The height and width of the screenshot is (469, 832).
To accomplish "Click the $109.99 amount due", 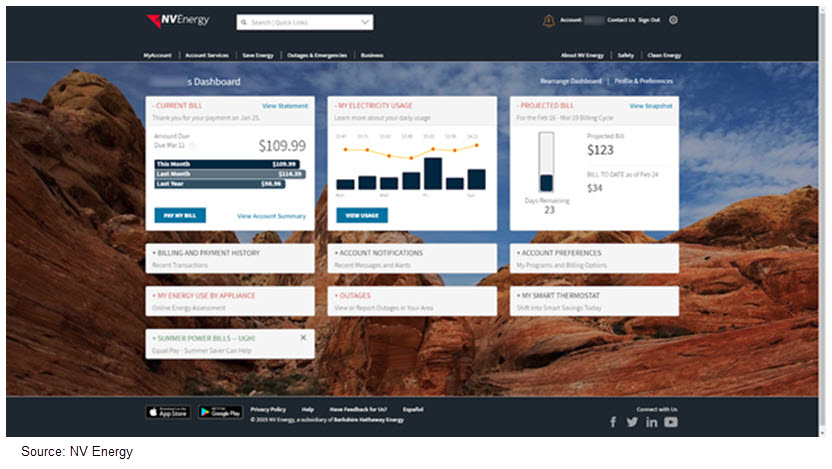I will [282, 146].
